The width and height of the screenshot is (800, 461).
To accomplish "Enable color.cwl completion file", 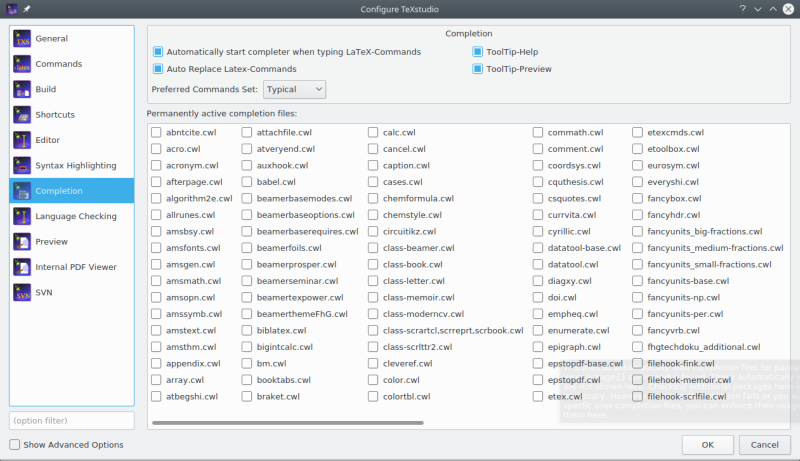I will coord(373,380).
